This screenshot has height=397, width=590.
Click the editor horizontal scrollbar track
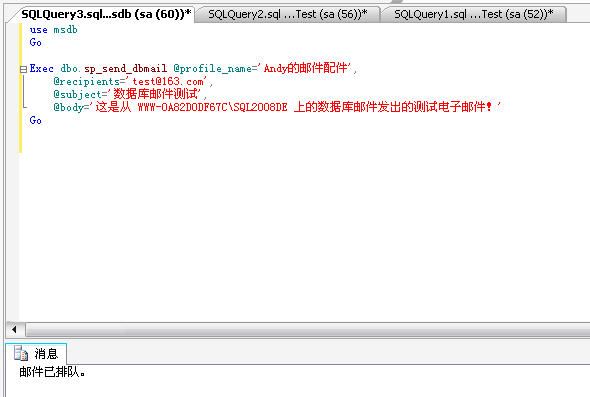[x=308, y=330]
